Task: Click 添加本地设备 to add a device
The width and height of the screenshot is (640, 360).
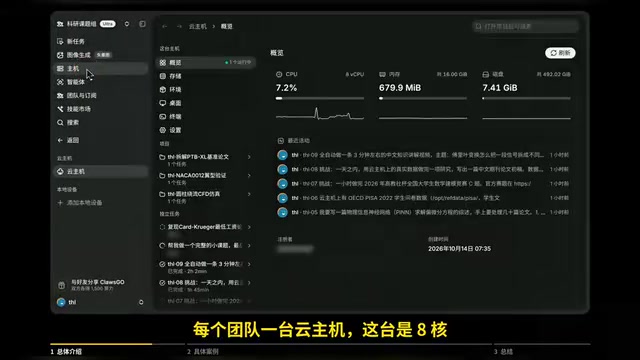Action: (80, 202)
